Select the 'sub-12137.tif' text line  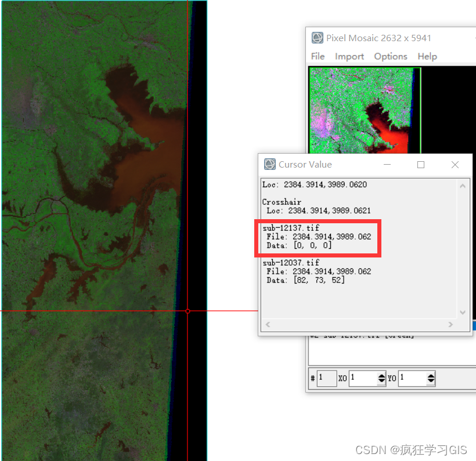[x=291, y=228]
